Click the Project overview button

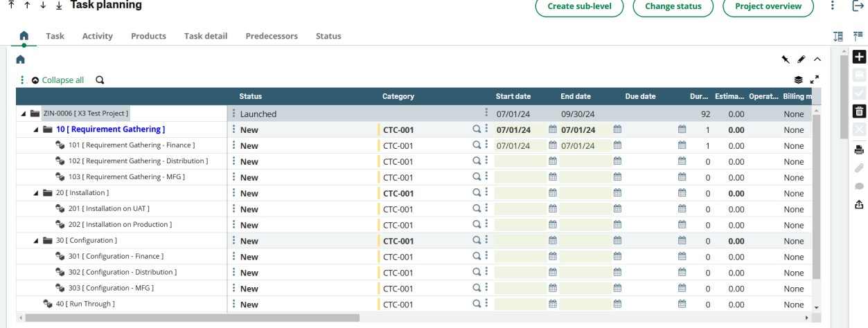pyautogui.click(x=768, y=6)
